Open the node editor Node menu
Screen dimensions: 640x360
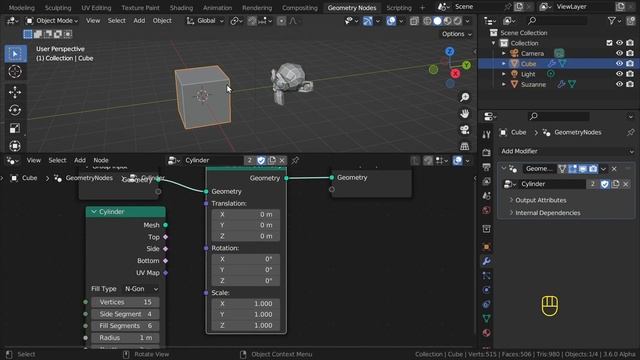(101, 160)
